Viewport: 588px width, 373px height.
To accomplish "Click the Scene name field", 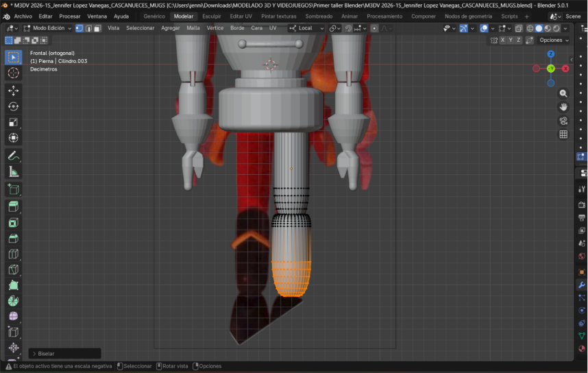I will coord(572,16).
